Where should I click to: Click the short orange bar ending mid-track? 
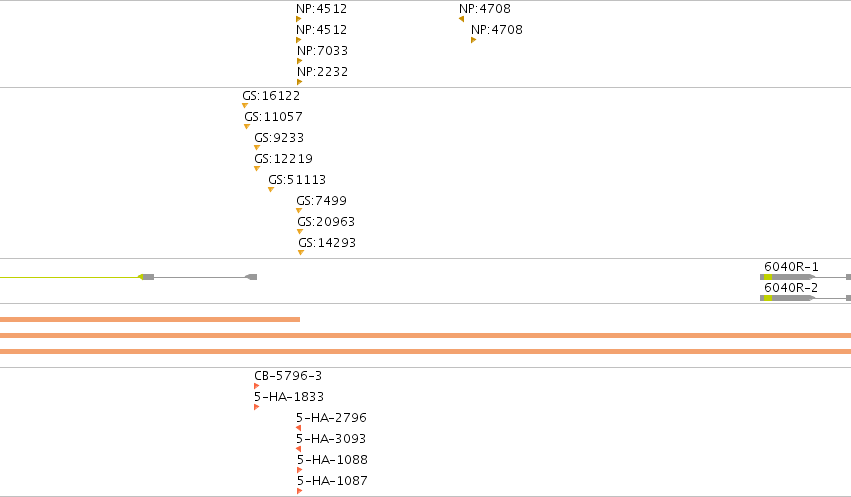(150, 320)
